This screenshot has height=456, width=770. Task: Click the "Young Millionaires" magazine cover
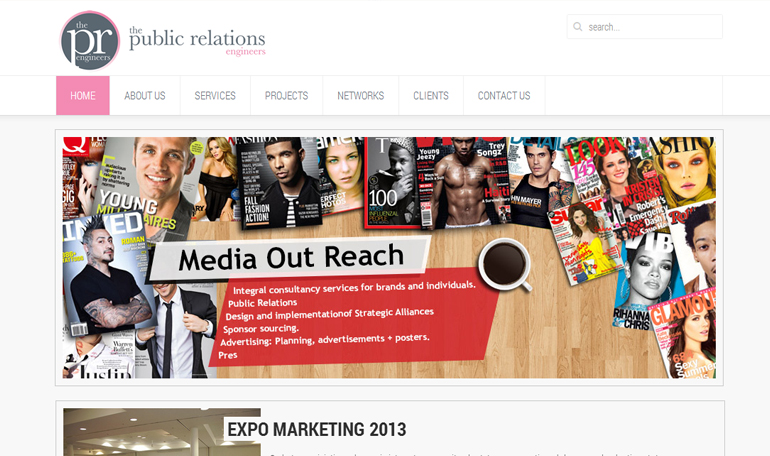point(147,184)
